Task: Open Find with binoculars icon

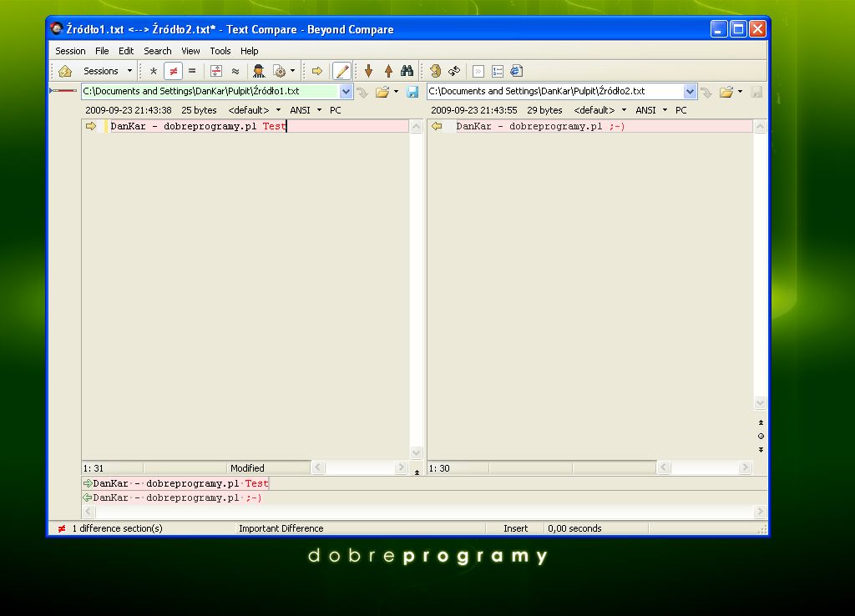Action: point(407,71)
